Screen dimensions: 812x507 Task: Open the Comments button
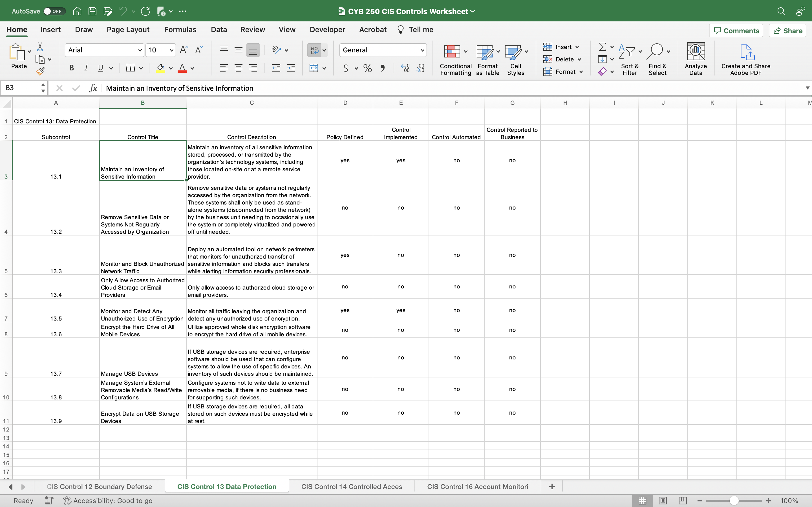pyautogui.click(x=736, y=30)
